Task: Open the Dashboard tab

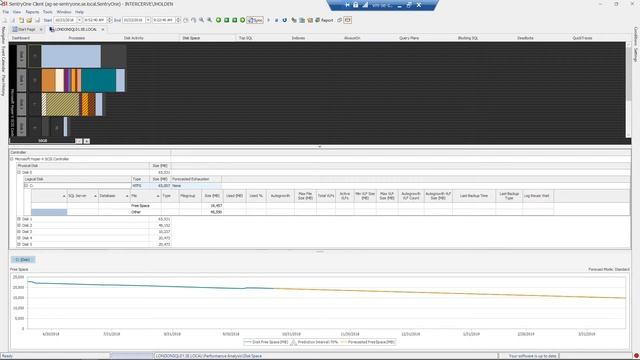Action: tap(20, 38)
